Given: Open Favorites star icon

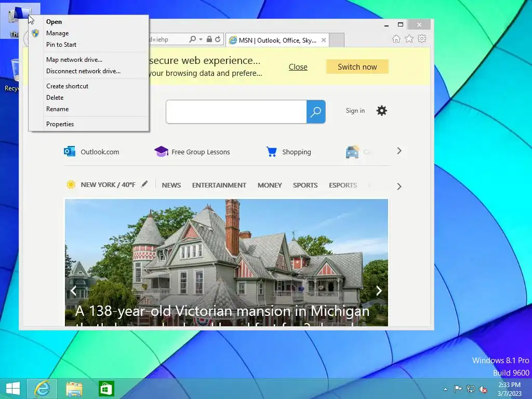Looking at the screenshot, I should 409,38.
